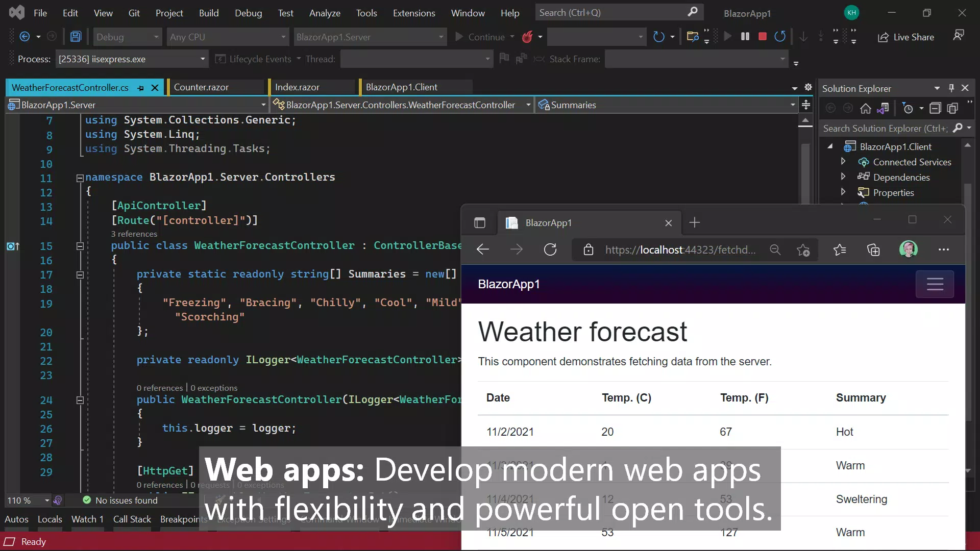Image resolution: width=980 pixels, height=551 pixels.
Task: Open Edge tab actions menu icon
Action: 479,222
